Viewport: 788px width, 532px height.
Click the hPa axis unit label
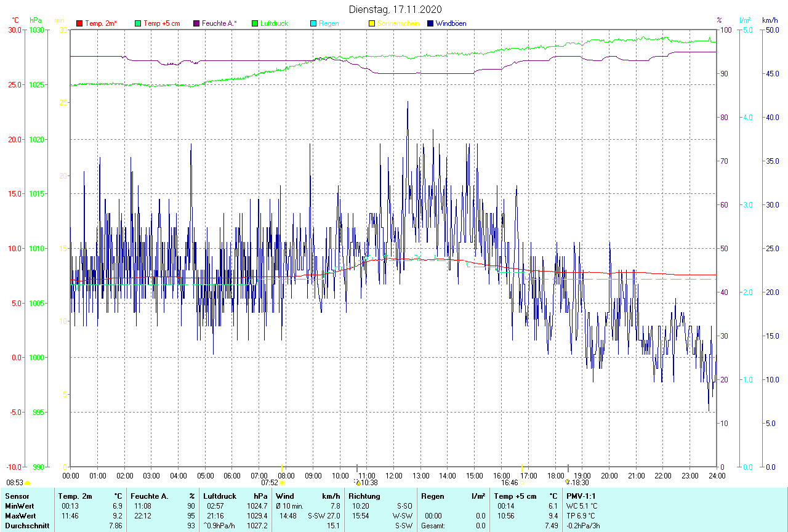[x=35, y=20]
